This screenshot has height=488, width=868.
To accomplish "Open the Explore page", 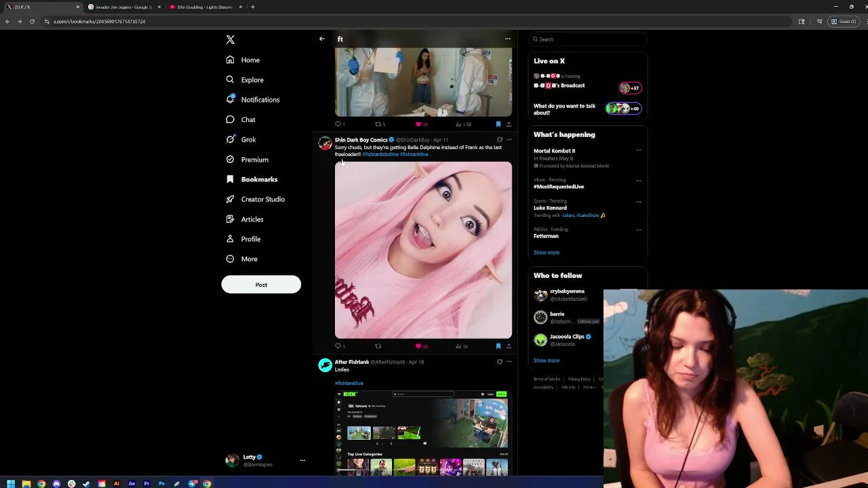I will (x=245, y=79).
